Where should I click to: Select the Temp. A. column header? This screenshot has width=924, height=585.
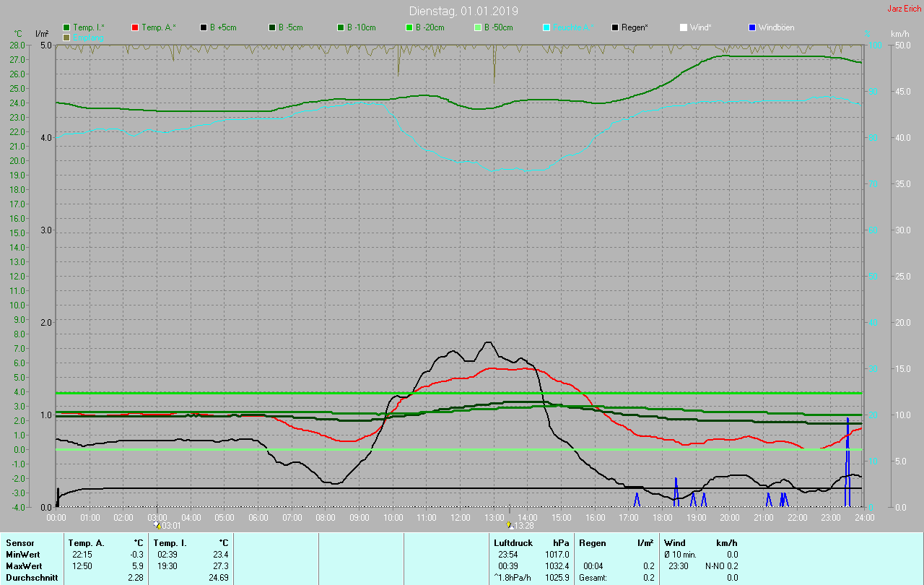coord(87,542)
